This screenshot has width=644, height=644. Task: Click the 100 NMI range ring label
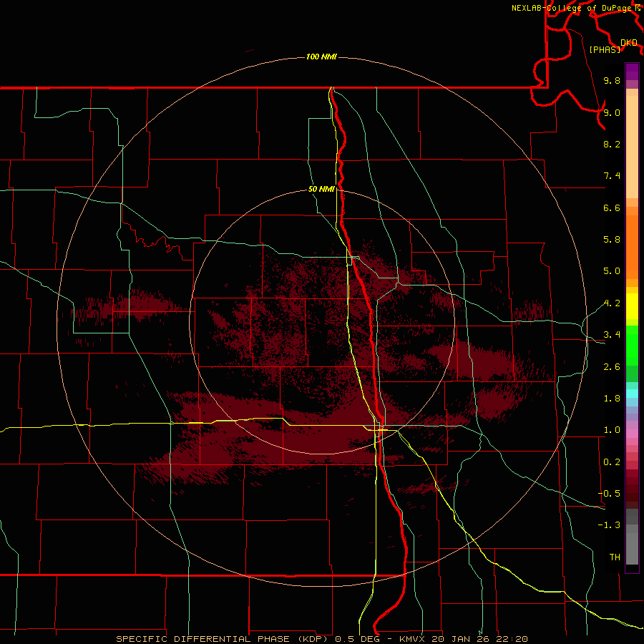point(321,57)
